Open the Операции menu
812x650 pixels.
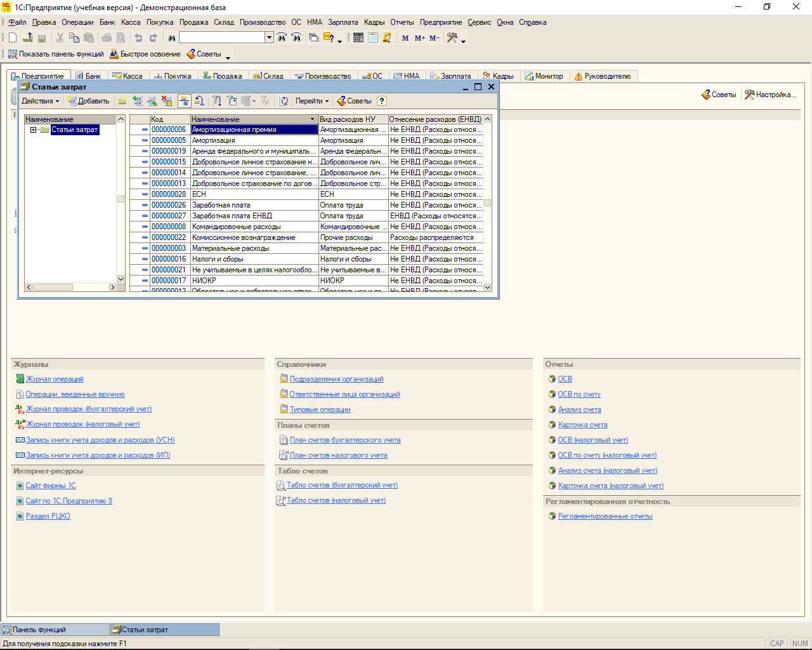(x=77, y=22)
